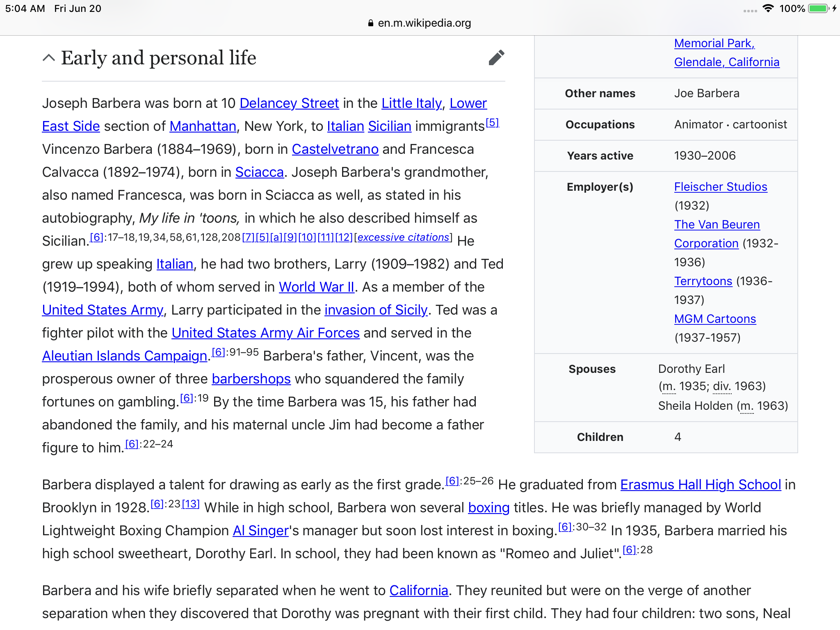
Task: Tap the time '5:04 AM' in status bar
Action: coord(25,9)
